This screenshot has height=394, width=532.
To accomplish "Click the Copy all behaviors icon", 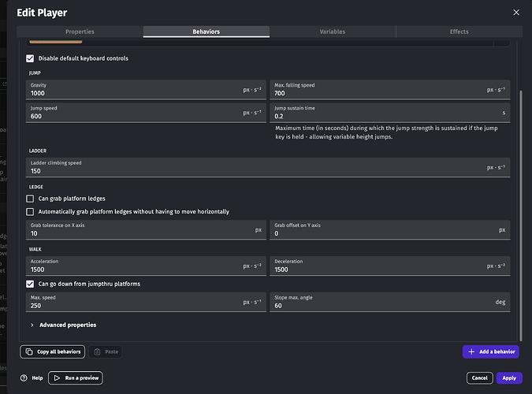I will (29, 351).
